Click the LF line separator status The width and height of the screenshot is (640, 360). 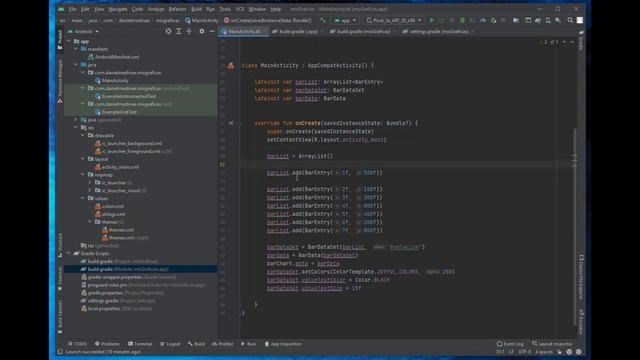[x=511, y=352]
